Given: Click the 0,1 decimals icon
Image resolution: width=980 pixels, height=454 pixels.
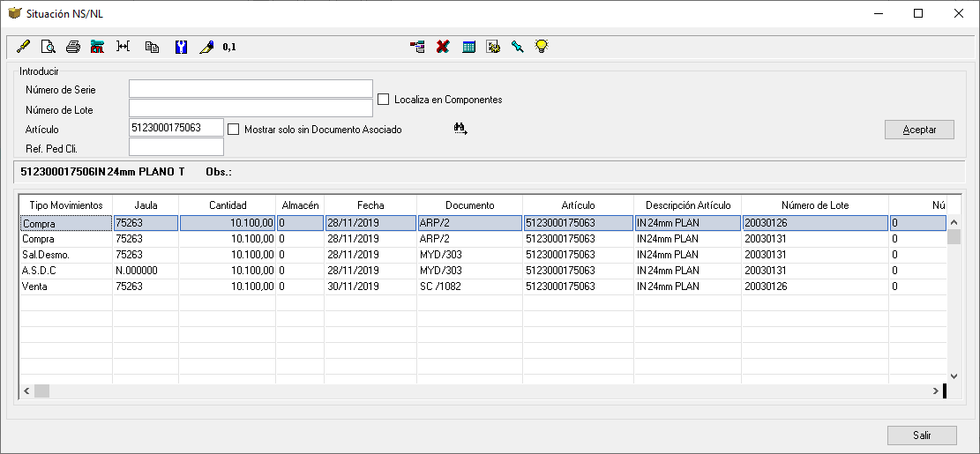Looking at the screenshot, I should pos(229,47).
